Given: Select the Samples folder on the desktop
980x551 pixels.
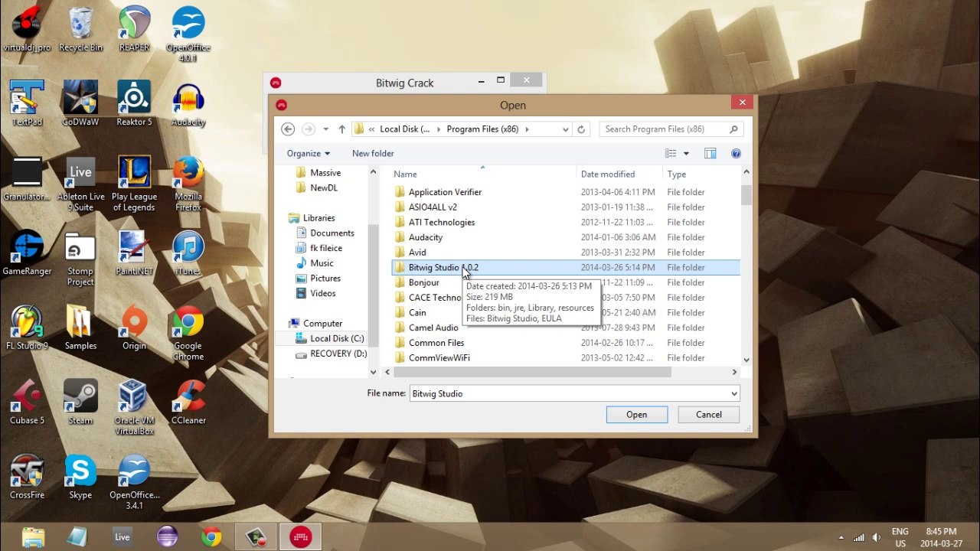Looking at the screenshot, I should (x=80, y=328).
